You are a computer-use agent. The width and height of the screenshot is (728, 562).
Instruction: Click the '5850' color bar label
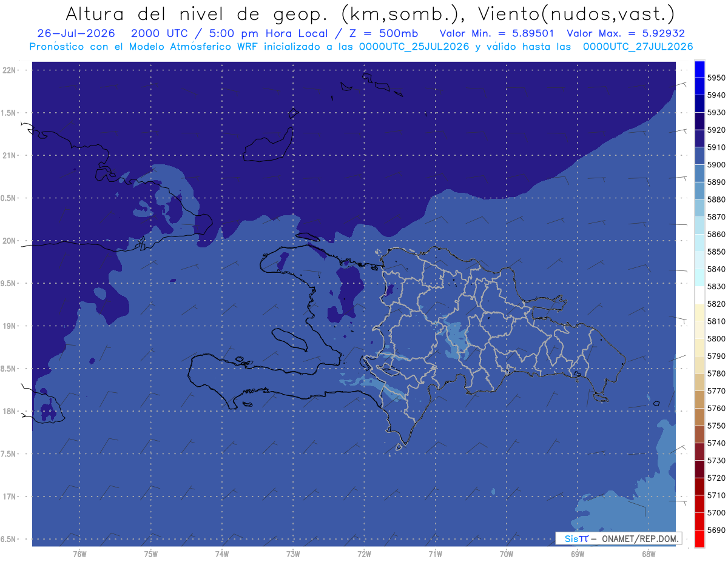point(716,252)
